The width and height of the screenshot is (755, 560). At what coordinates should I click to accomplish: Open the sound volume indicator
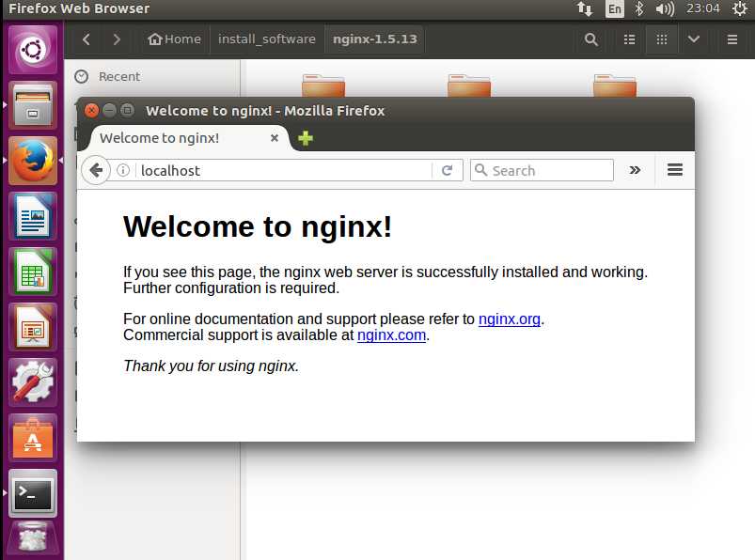click(665, 8)
